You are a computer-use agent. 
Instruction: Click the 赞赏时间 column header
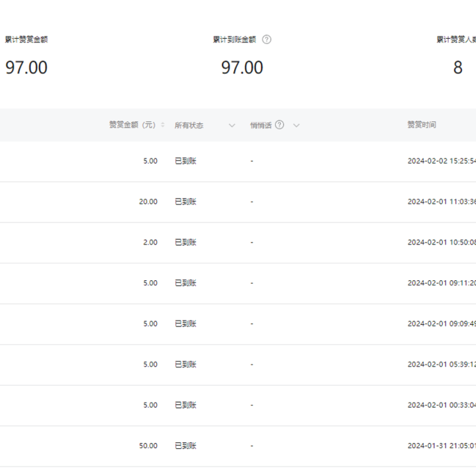coord(422,125)
